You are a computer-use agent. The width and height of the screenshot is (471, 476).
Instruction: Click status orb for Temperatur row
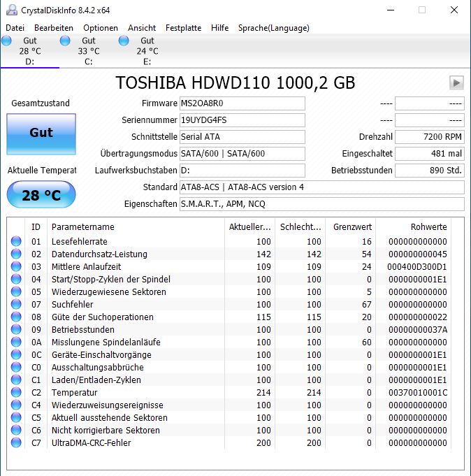point(16,392)
